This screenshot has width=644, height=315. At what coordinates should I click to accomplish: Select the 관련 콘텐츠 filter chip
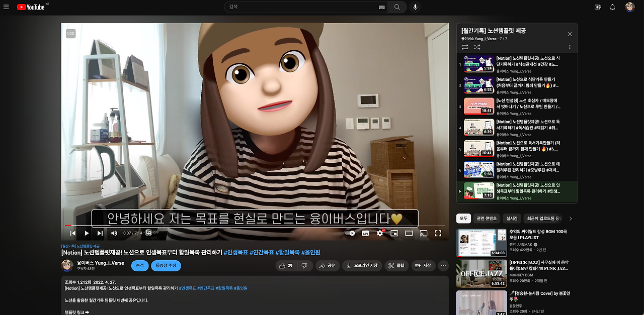point(487,219)
